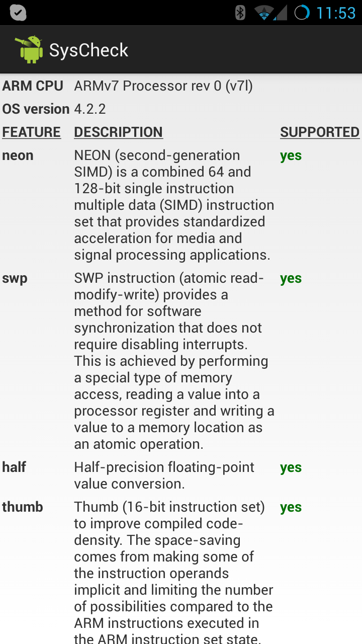
Task: Select the FEATURE column header
Action: 31,132
